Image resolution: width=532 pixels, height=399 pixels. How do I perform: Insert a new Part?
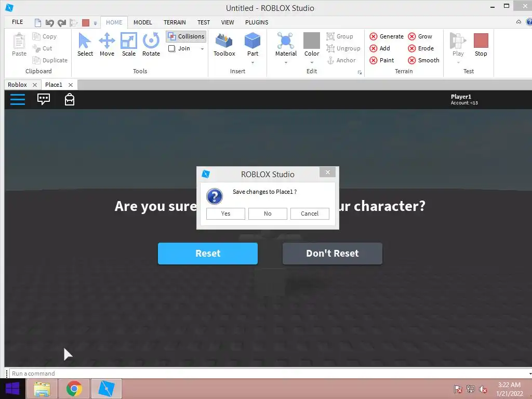[x=252, y=45]
